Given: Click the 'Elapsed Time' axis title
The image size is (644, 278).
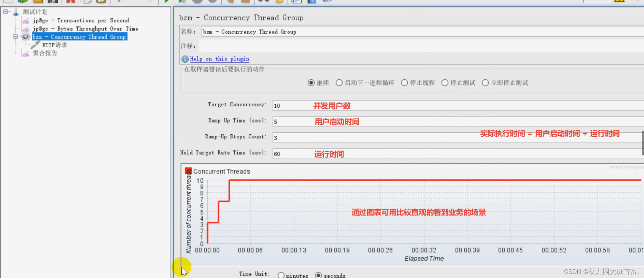Looking at the screenshot, I should click(424, 259).
